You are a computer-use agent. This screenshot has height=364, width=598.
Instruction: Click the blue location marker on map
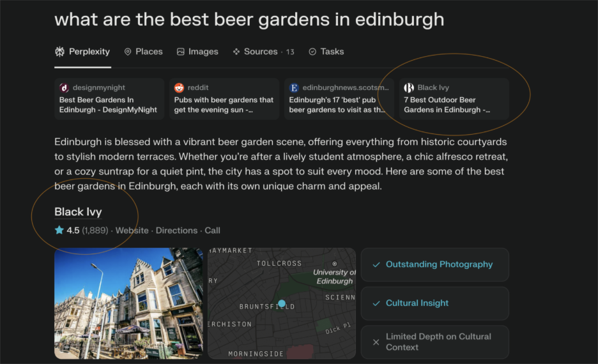click(282, 303)
